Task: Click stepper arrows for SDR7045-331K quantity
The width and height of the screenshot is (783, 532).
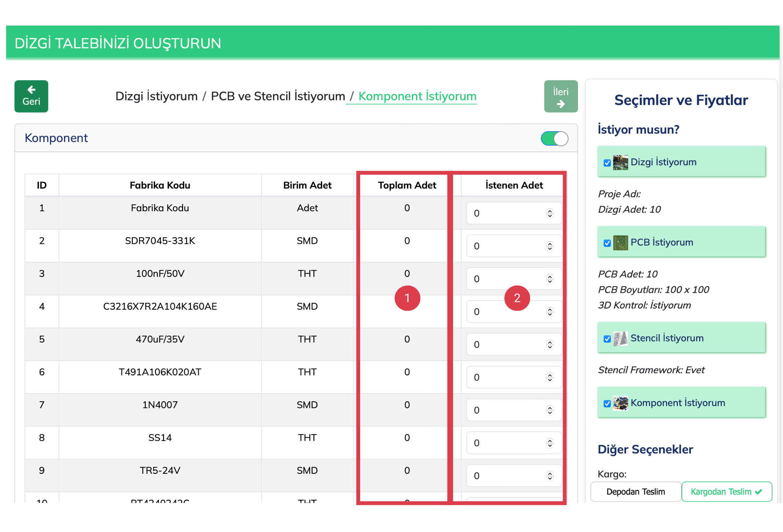Action: (550, 246)
